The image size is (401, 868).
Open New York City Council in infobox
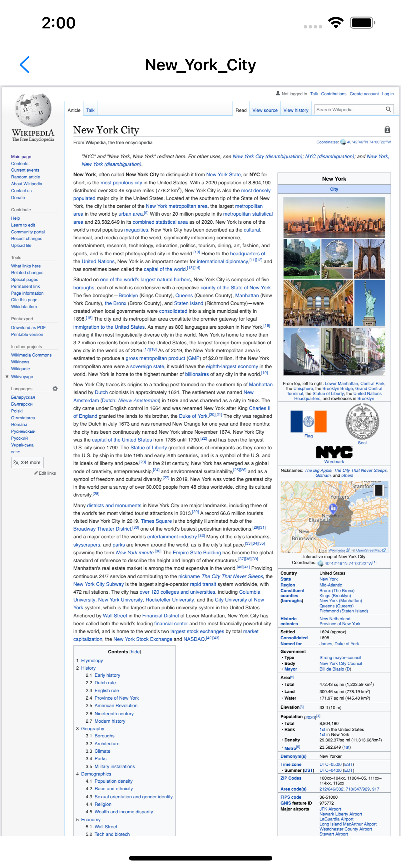(340, 663)
